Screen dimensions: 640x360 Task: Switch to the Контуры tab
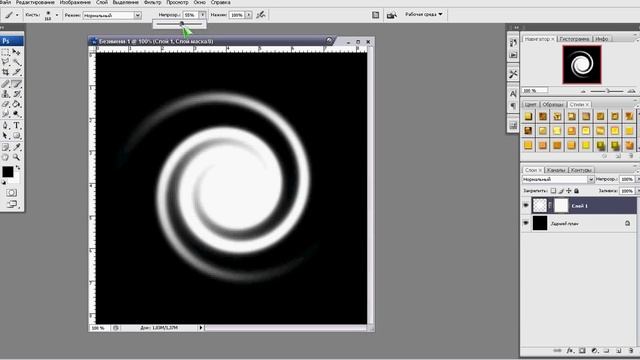[581, 170]
